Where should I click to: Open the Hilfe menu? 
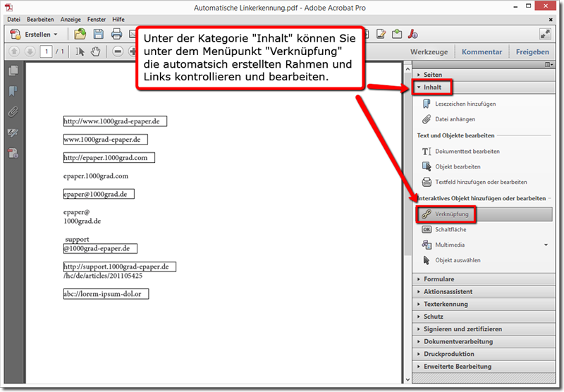118,20
